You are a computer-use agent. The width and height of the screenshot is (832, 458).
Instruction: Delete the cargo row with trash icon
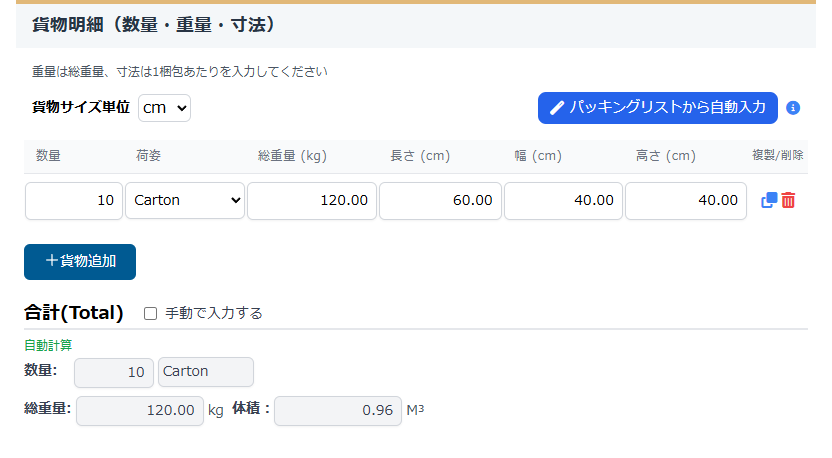pos(788,200)
